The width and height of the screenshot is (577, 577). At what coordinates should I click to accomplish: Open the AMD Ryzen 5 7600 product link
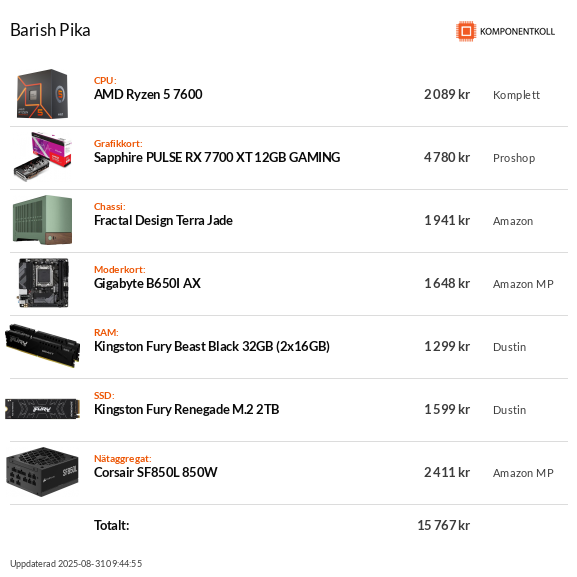point(148,95)
